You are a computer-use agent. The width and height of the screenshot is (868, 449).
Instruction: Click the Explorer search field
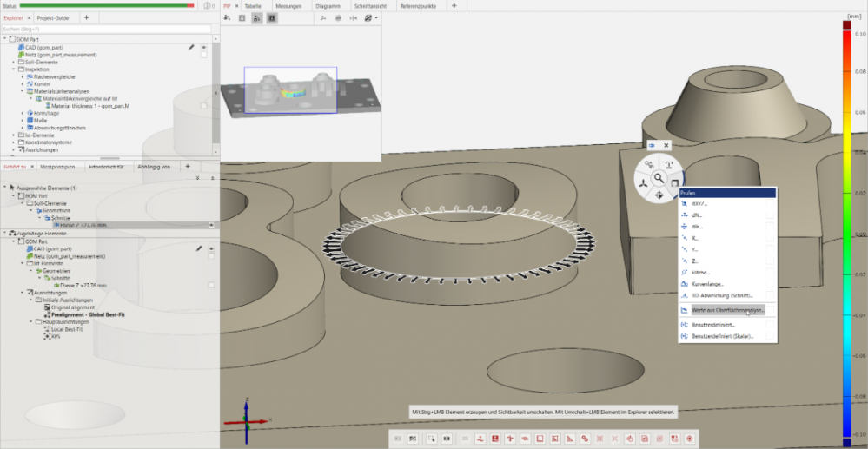104,29
